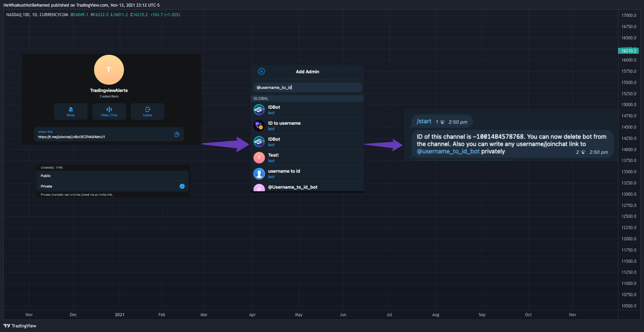Mute the TradingviewAlerts channel
Screen dimensions: 644x332
[71, 111]
